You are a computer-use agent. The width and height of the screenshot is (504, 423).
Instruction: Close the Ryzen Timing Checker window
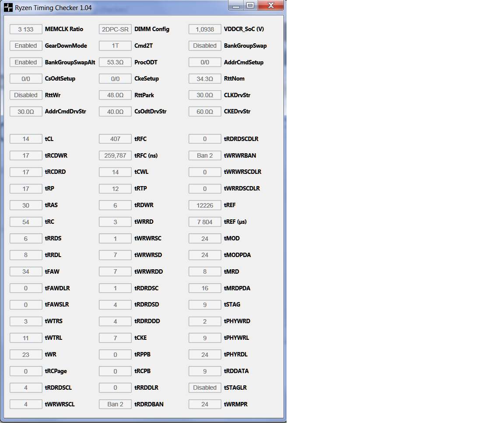271,5
